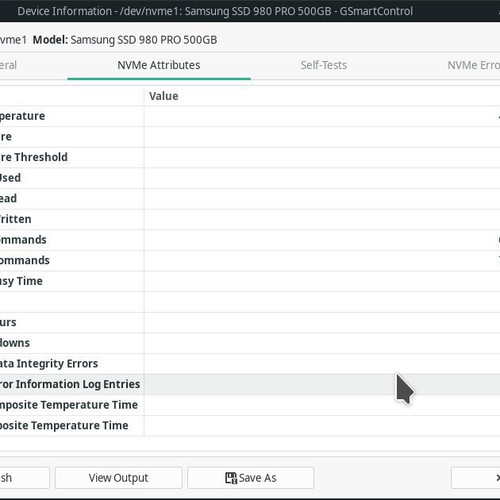Viewport: 500px width, 500px height.
Task: Click the Close button at bottom right
Action: (476, 478)
